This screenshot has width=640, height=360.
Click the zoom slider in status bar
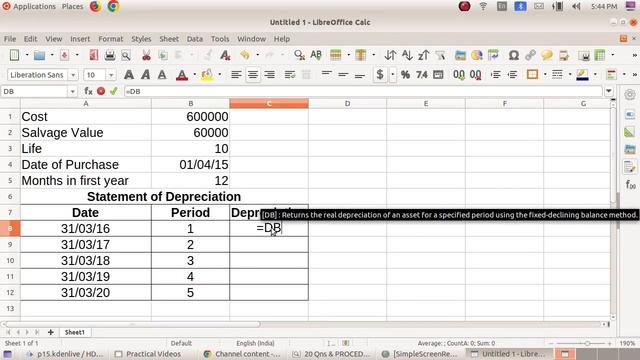[580, 343]
